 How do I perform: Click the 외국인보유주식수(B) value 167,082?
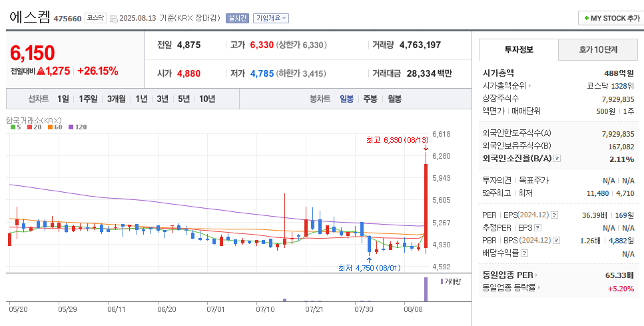(621, 147)
